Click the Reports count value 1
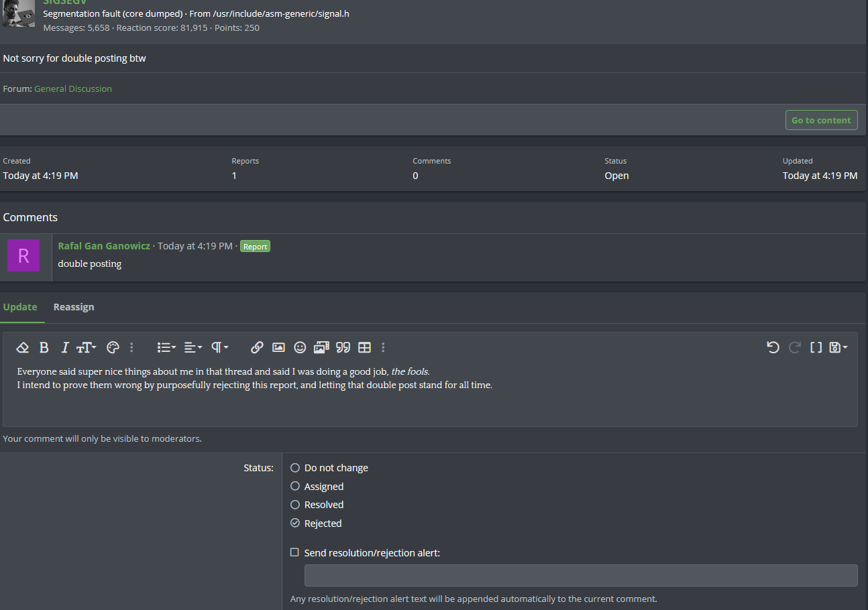 234,176
